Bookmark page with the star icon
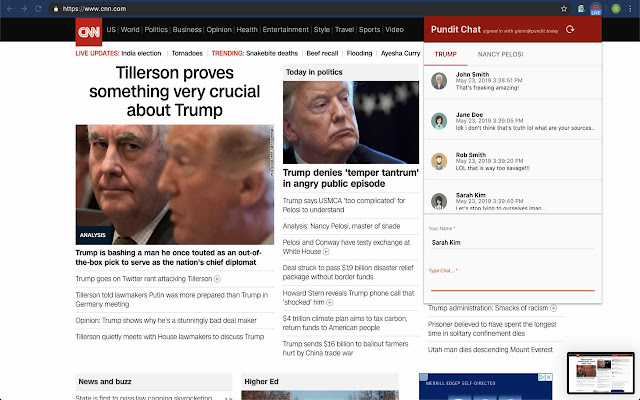 564,9
